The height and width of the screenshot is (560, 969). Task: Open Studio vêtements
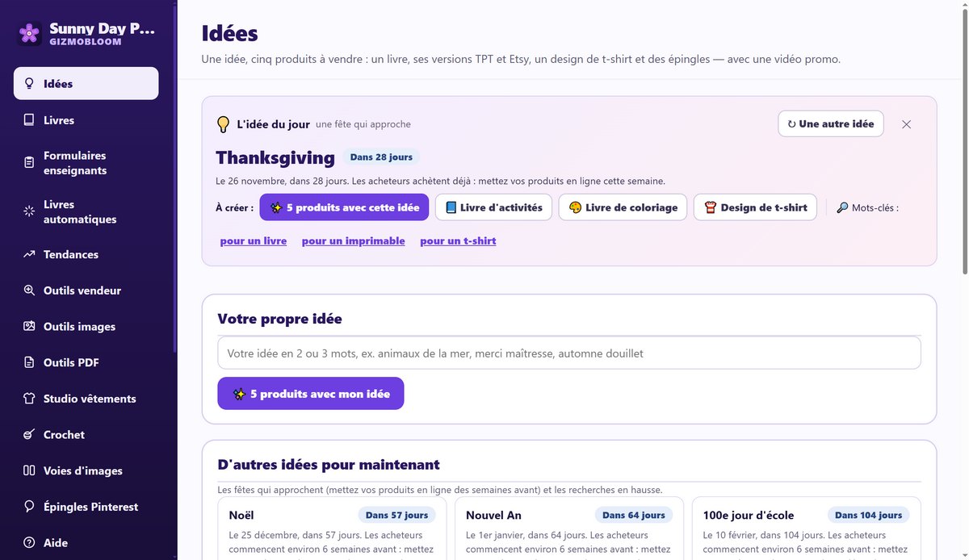pyautogui.click(x=86, y=399)
